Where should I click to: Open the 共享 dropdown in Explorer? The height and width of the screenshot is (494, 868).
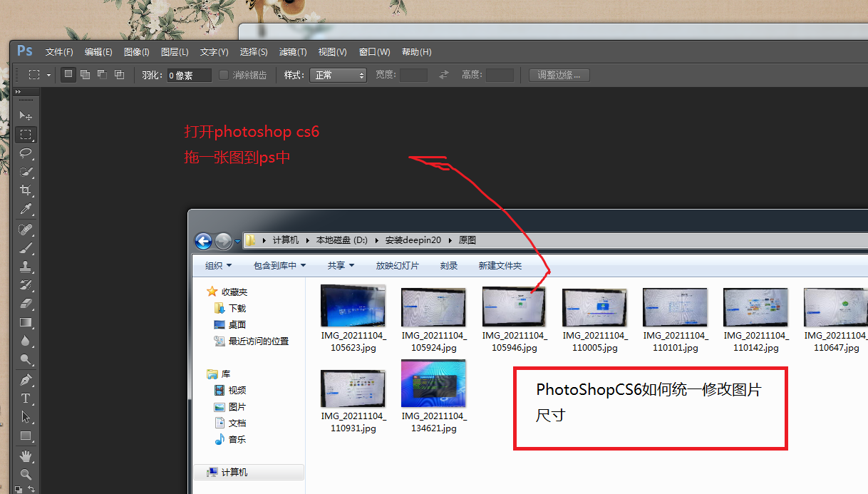(341, 265)
